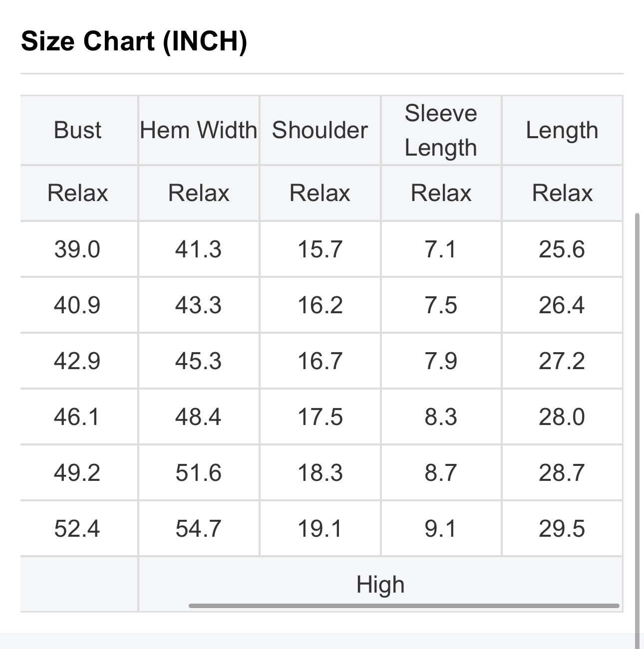This screenshot has height=649, width=644.
Task: Click the Length column header
Action: point(562,130)
